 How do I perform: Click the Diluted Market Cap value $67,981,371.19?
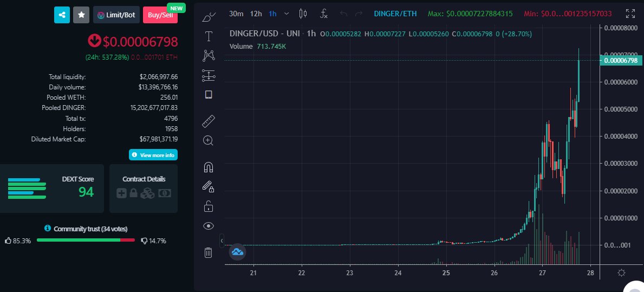(159, 139)
